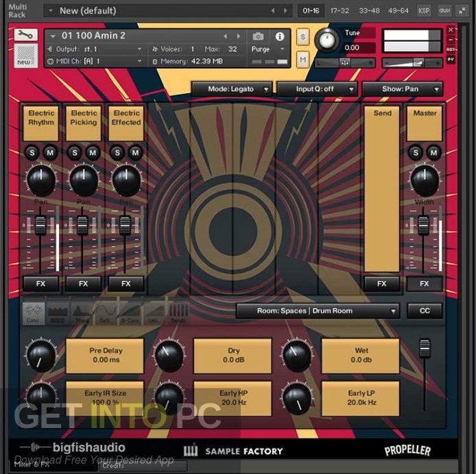Select the limiter effect icon

[x=154, y=313]
